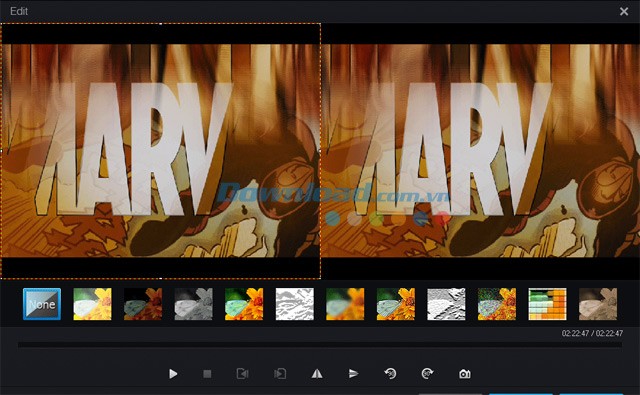Screen dimensions: 640x395
Task: Seek along the video progress bar
Action: 320,345
